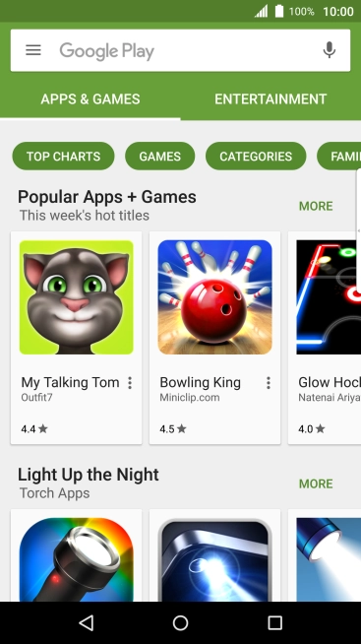361x644 pixels.
Task: Open recent apps square button
Action: [274, 622]
